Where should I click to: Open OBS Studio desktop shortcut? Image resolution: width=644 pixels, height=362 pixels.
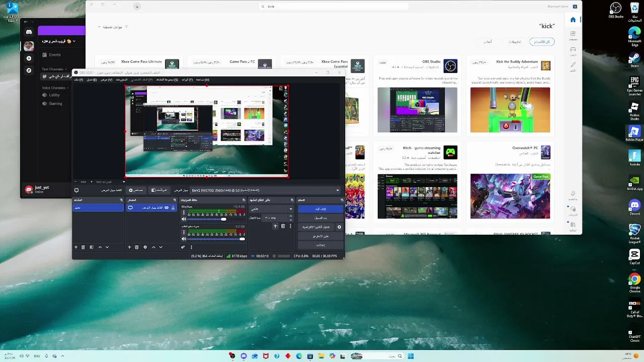[616, 10]
